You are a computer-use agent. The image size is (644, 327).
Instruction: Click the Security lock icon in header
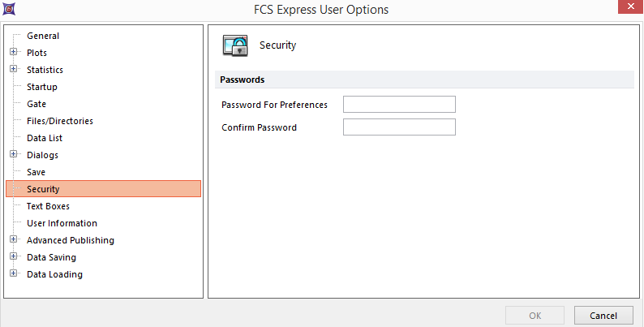tap(235, 45)
